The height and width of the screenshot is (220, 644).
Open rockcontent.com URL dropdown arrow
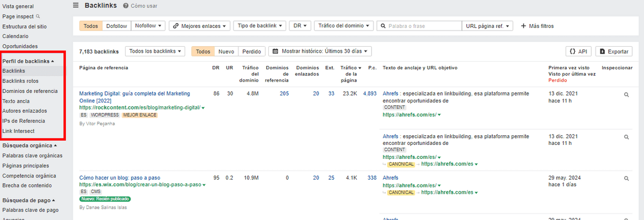203,108
